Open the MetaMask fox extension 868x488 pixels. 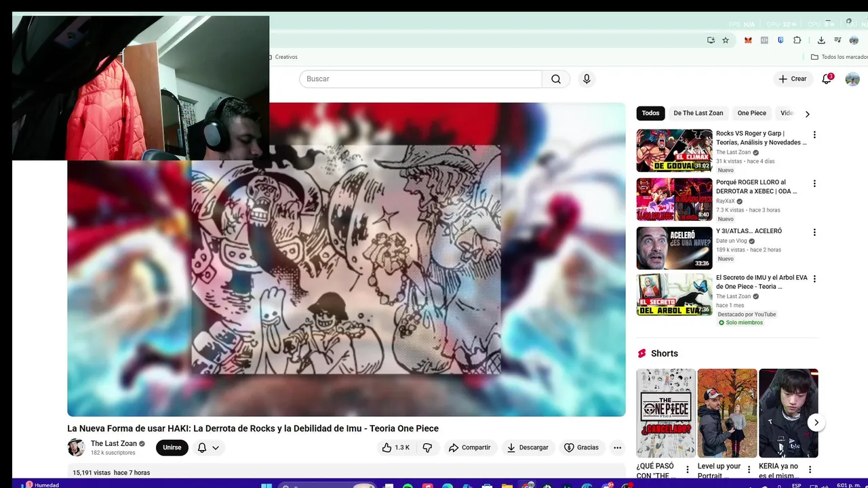tap(748, 40)
